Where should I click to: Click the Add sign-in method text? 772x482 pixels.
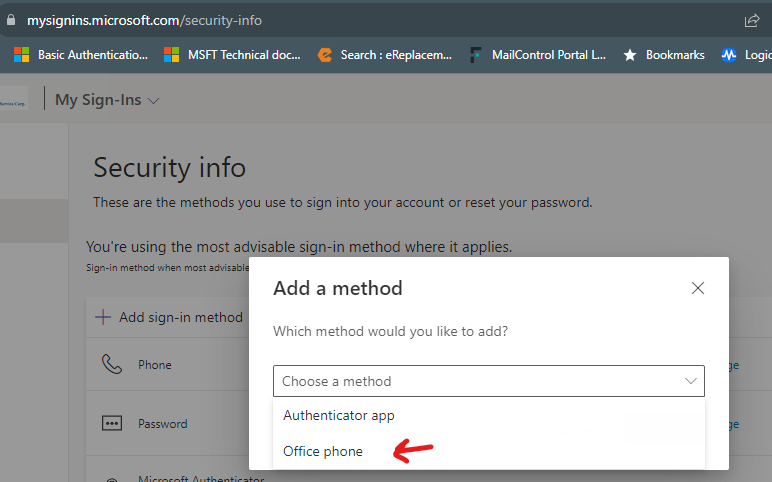tap(181, 317)
